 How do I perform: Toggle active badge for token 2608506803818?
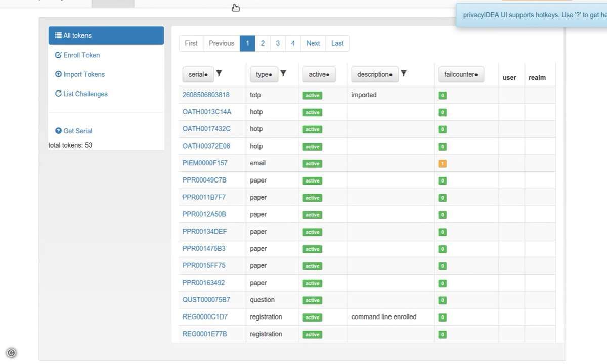coord(312,96)
